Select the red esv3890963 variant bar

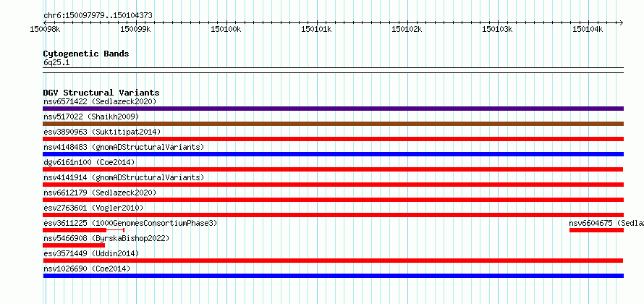333,139
